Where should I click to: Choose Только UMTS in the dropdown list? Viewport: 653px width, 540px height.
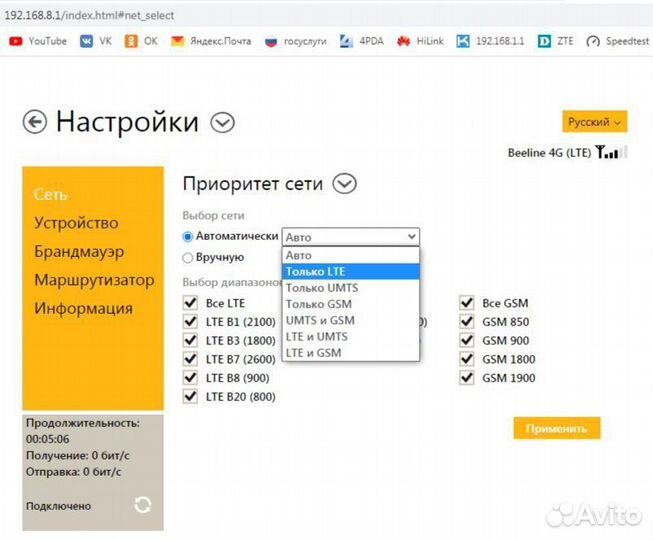(x=351, y=288)
